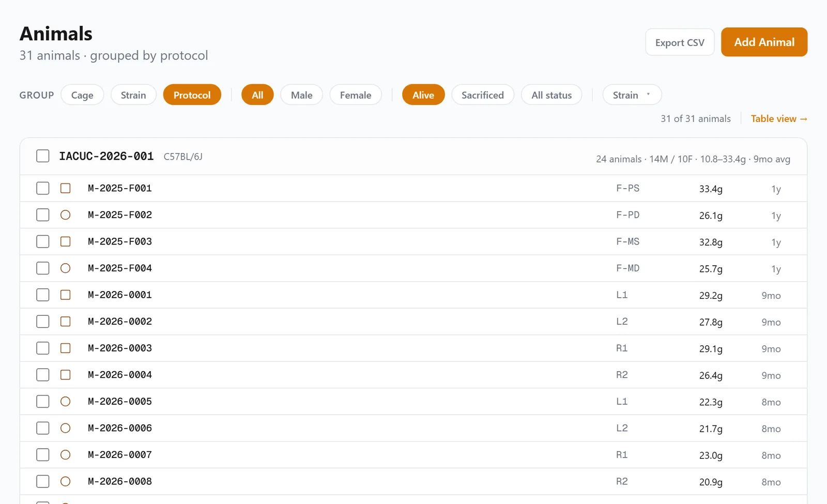Group animals by Cage
Viewport: 827px width, 504px height.
coord(82,95)
